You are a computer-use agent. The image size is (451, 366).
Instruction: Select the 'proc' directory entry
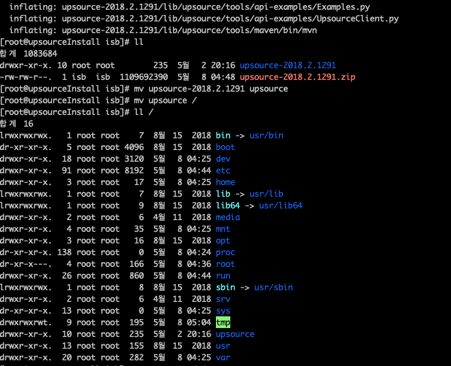click(225, 252)
